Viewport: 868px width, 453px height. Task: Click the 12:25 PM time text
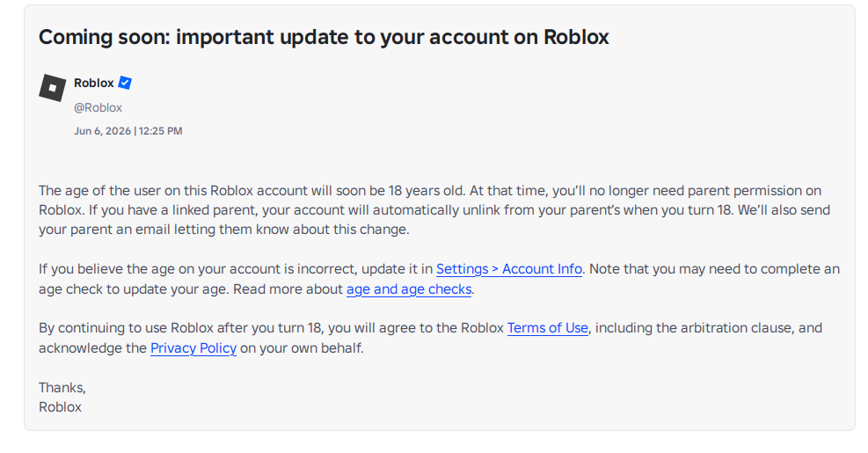coord(161,131)
